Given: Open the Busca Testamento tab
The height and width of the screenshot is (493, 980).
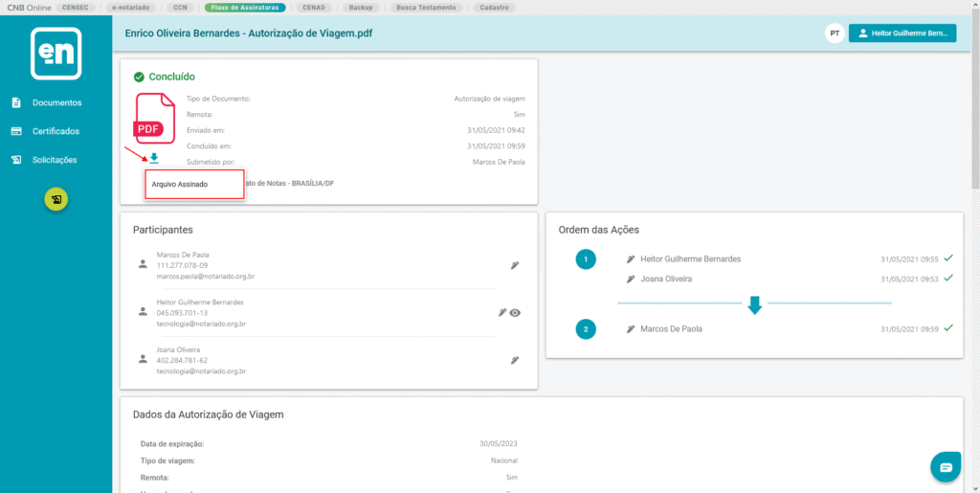Looking at the screenshot, I should [430, 7].
